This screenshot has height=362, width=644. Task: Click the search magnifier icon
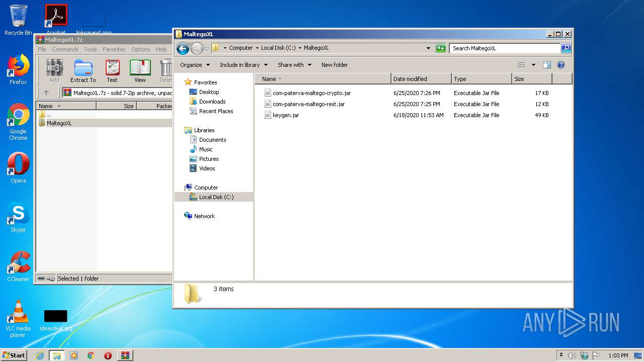click(566, 48)
